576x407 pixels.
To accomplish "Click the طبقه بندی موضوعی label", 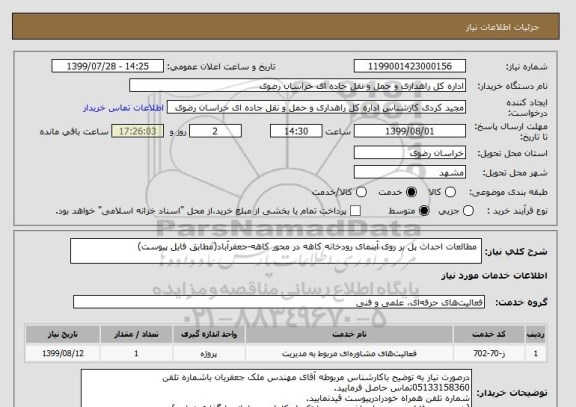I will point(508,192).
